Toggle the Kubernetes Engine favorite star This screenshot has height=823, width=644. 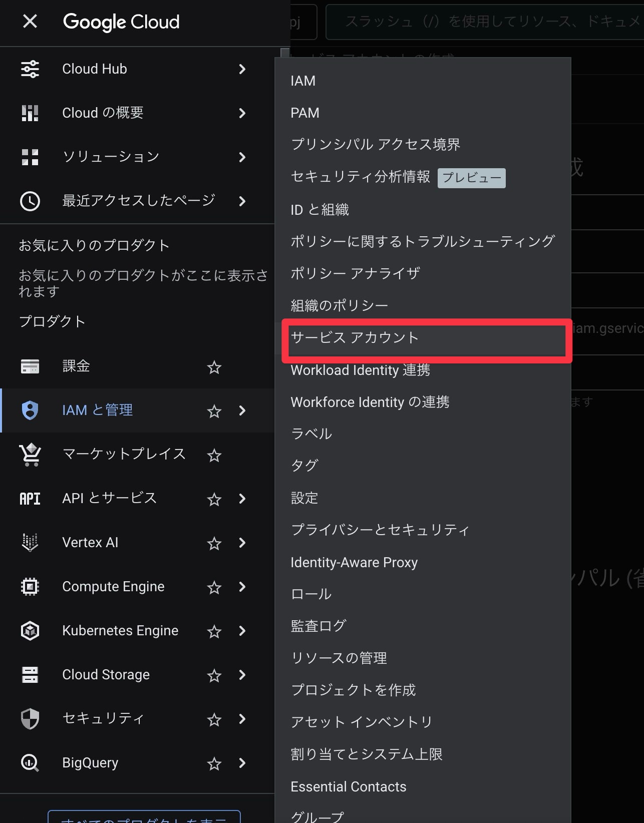click(x=214, y=632)
